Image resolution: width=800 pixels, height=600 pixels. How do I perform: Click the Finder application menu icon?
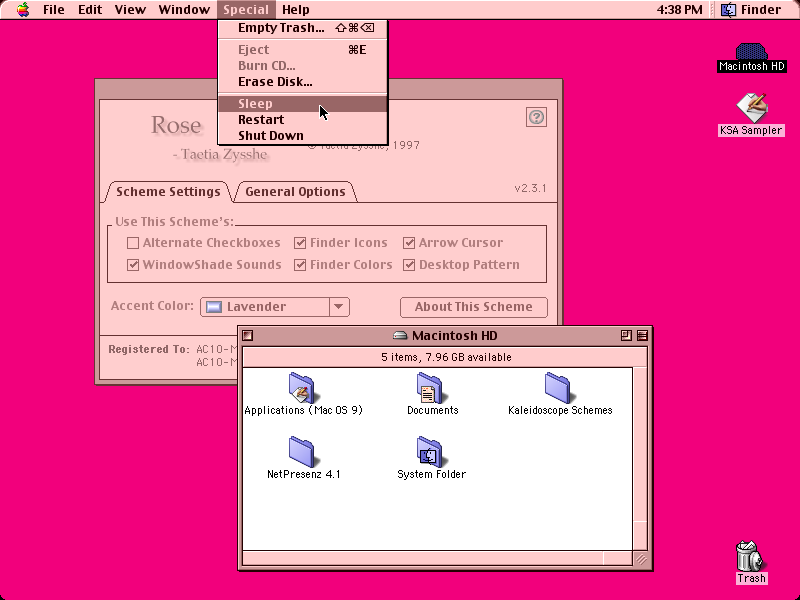(x=728, y=10)
